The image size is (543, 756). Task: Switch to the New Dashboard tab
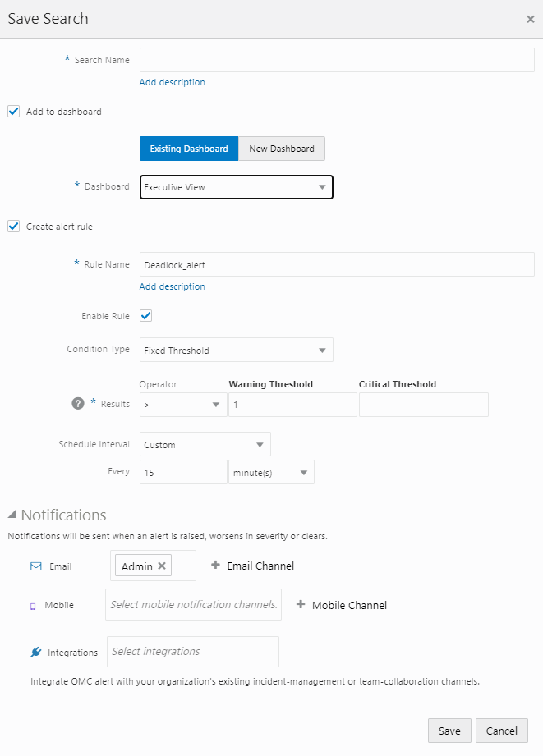coord(281,149)
